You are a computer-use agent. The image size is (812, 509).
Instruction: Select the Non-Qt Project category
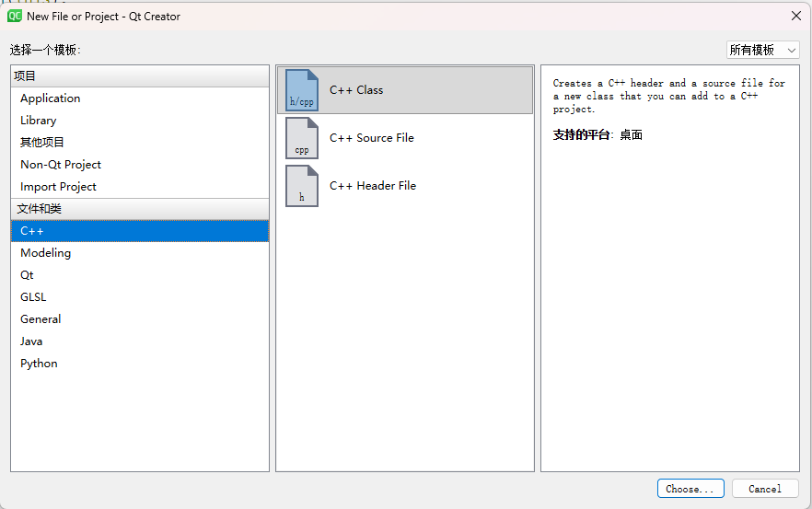tap(140, 165)
